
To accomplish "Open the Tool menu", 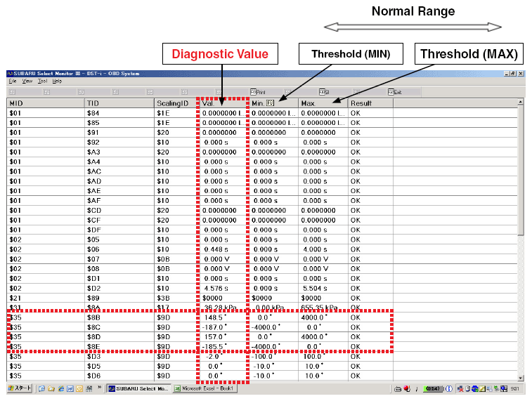I will pyautogui.click(x=43, y=81).
